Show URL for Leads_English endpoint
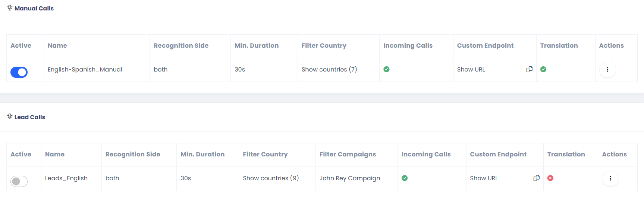 pyautogui.click(x=484, y=178)
